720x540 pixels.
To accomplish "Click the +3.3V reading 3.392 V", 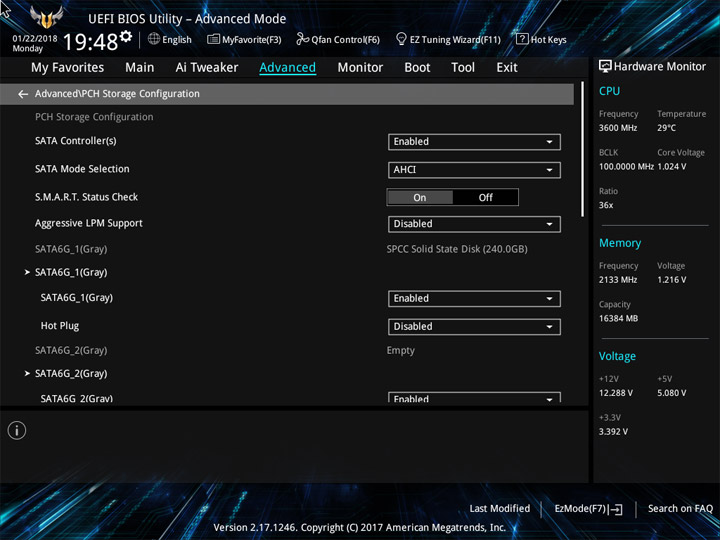I will click(x=613, y=432).
